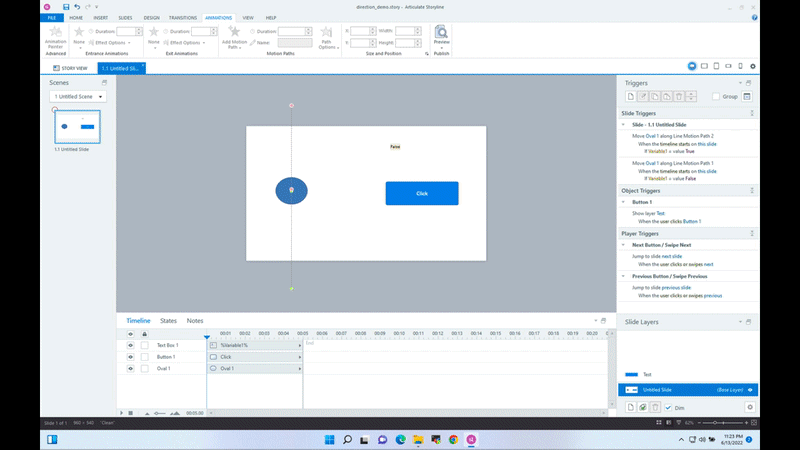Create a new trigger in Triggers panel

point(631,96)
